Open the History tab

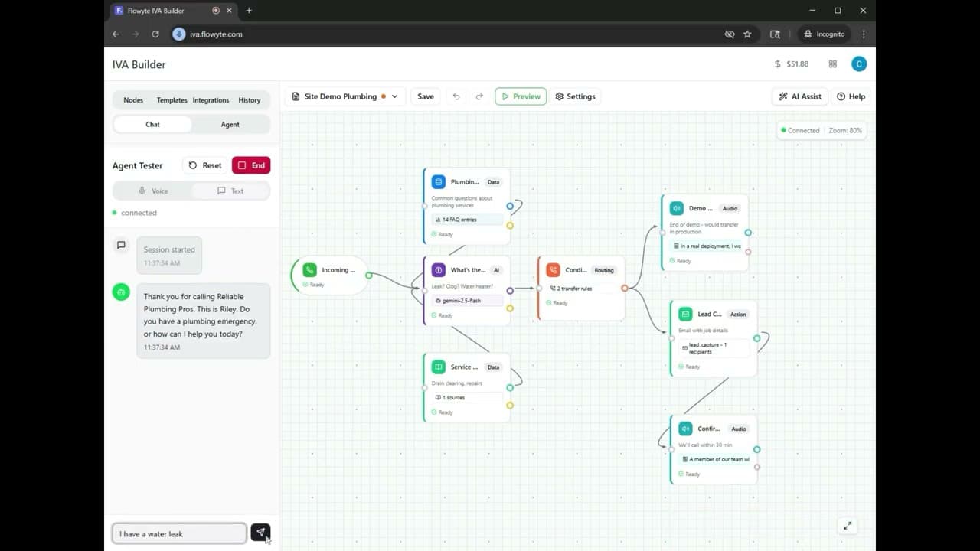coord(250,99)
